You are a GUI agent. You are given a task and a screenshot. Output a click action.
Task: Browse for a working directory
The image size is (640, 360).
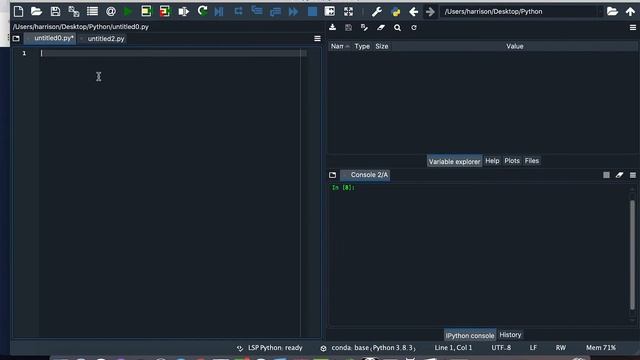pyautogui.click(x=612, y=11)
